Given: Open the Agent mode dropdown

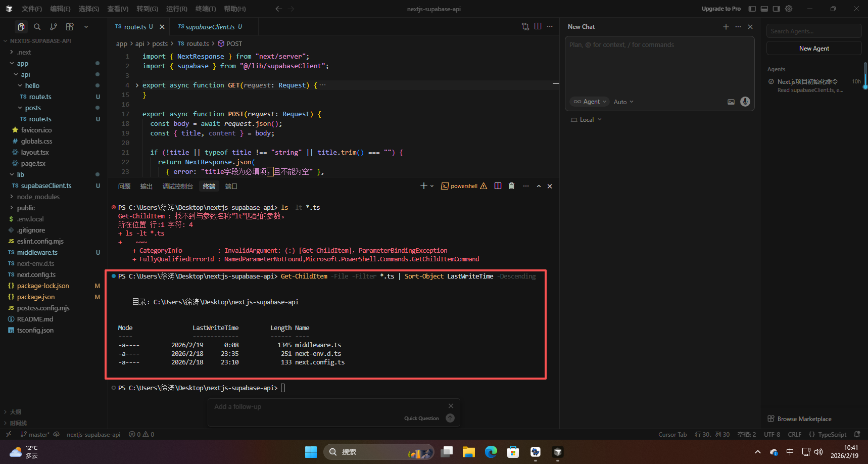Looking at the screenshot, I should pos(590,102).
